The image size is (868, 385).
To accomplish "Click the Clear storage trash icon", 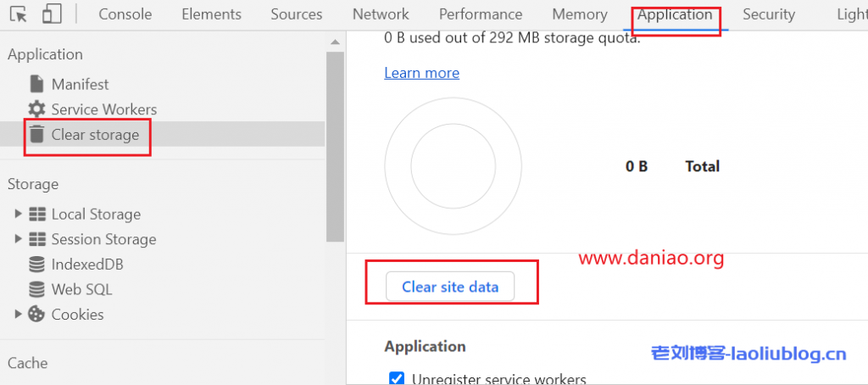I will [x=36, y=134].
